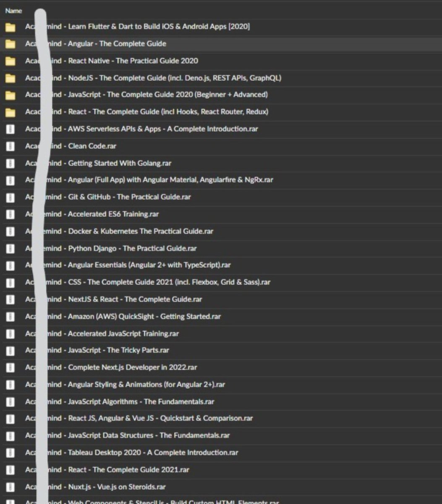Select "Getting Started With Golang.rar" file name
Viewport: 442px width, 504px height.
120,163
